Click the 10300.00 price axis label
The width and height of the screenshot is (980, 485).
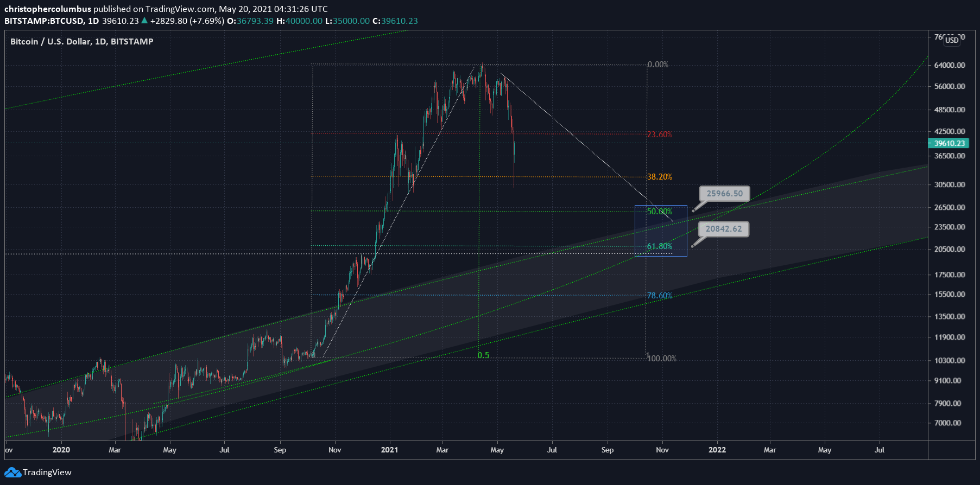(949, 360)
